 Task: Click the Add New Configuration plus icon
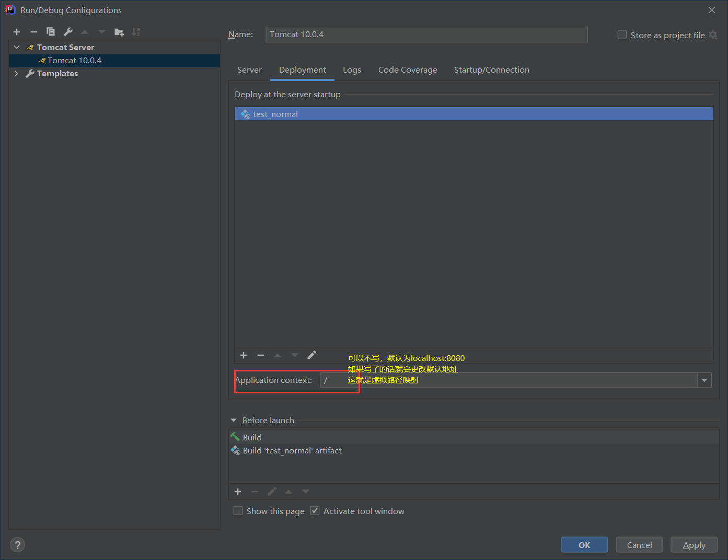pyautogui.click(x=17, y=32)
